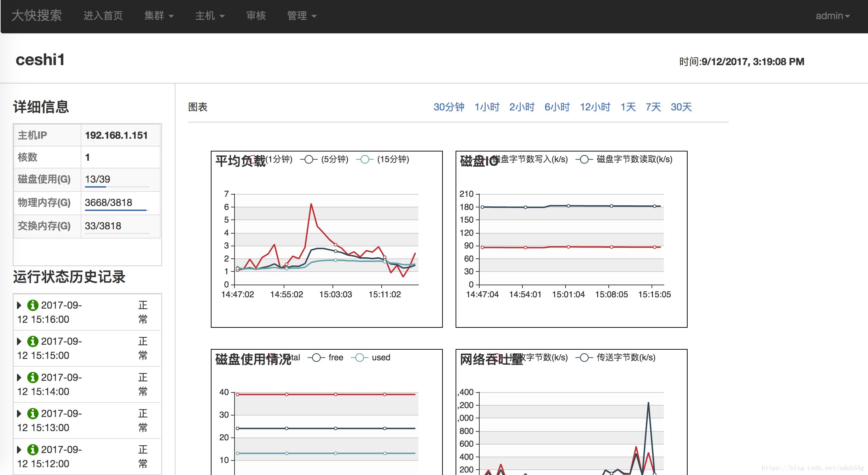Click the info icon beside 2017-09-12 15:15:00 record

coord(33,341)
